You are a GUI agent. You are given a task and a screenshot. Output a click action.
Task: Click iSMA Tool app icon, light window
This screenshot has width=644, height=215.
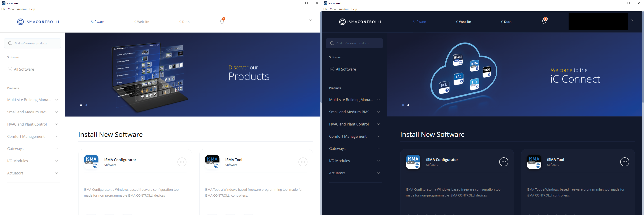tap(212, 162)
